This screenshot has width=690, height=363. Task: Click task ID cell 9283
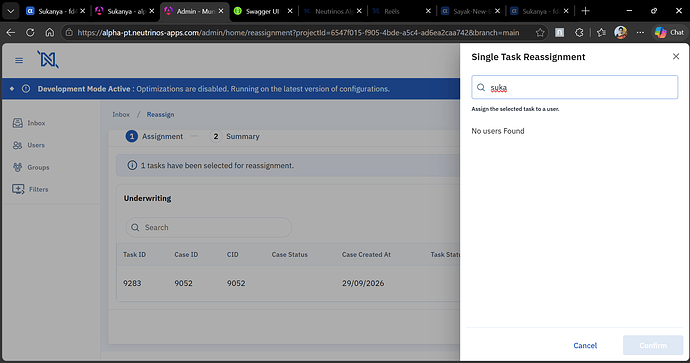coord(132,283)
